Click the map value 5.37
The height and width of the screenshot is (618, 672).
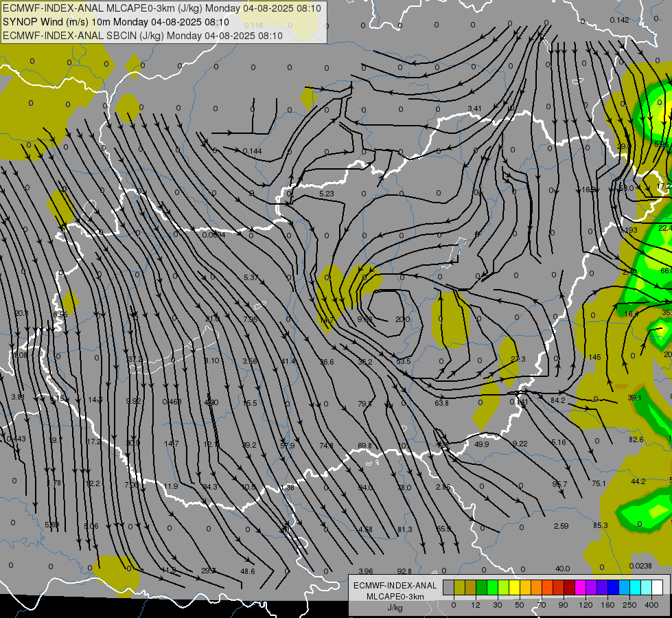click(251, 277)
